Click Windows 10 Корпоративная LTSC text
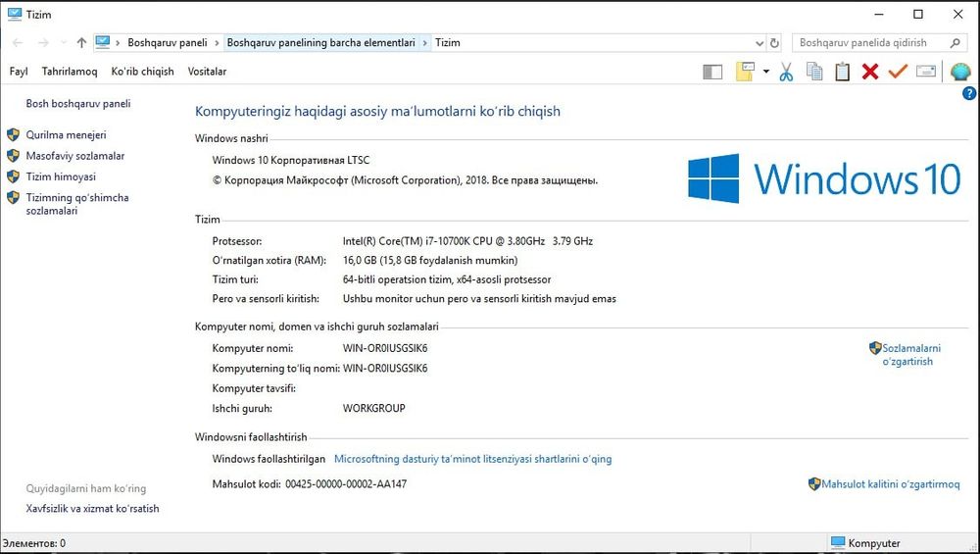The image size is (980, 554). pyautogui.click(x=291, y=160)
